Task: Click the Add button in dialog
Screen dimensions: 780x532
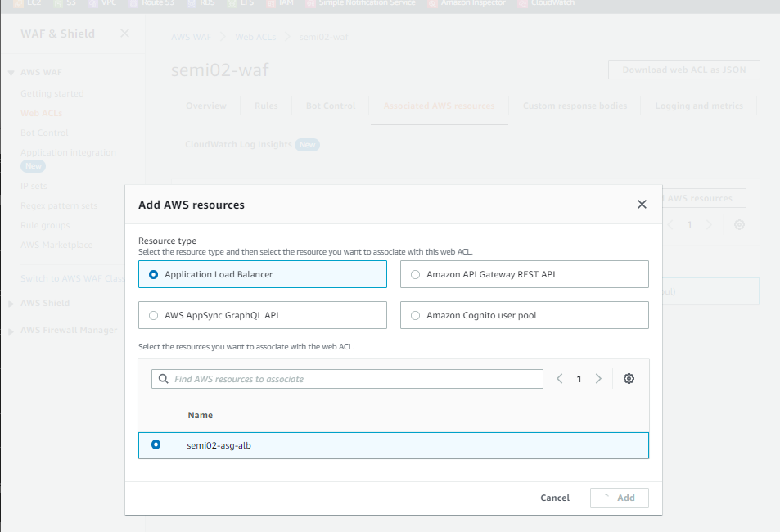Action: [x=620, y=498]
